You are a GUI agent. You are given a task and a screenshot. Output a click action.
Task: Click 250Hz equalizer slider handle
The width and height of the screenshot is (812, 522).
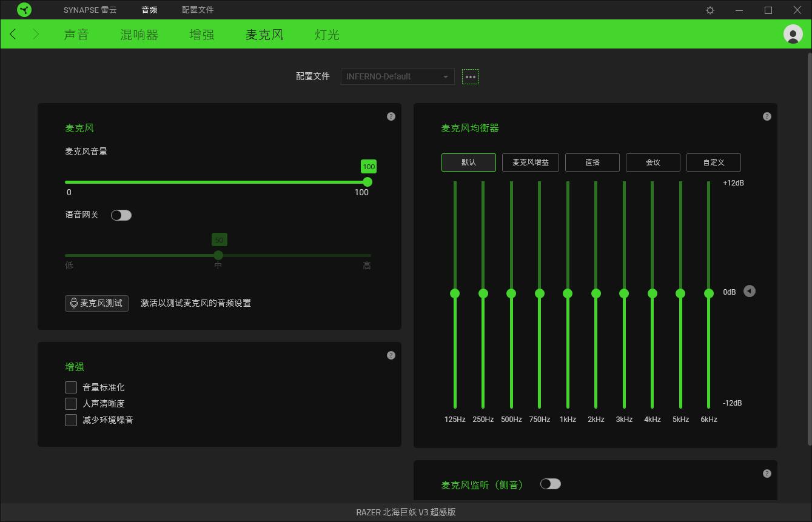(x=483, y=293)
